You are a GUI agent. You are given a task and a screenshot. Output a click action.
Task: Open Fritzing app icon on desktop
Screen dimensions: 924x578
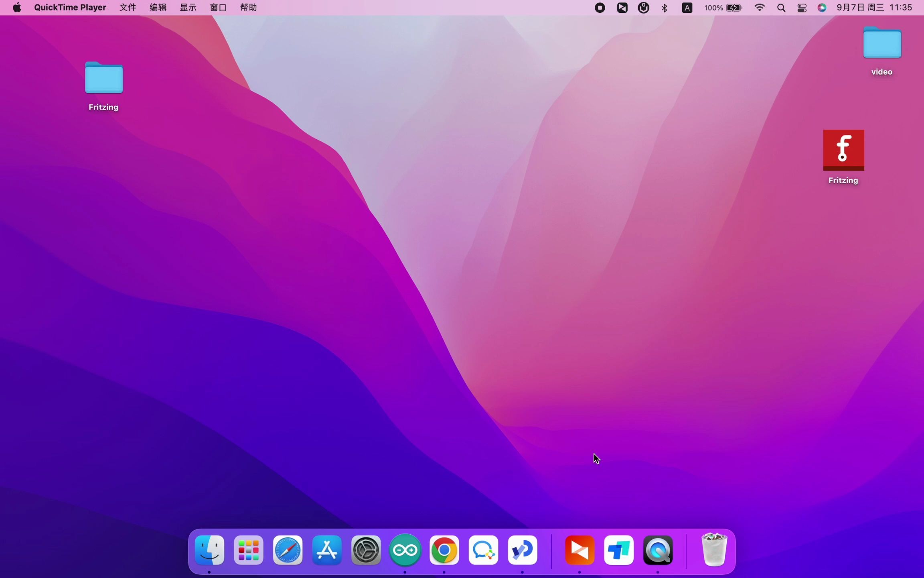tap(843, 150)
